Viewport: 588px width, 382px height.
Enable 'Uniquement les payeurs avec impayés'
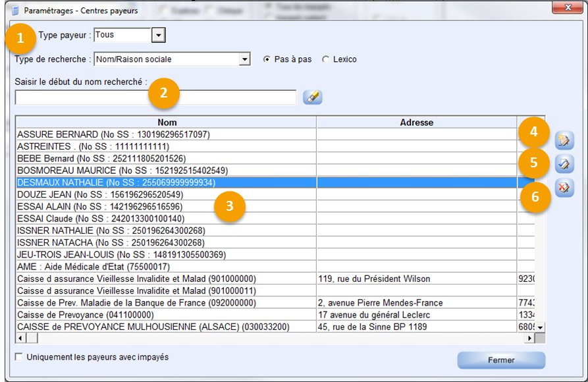click(19, 357)
